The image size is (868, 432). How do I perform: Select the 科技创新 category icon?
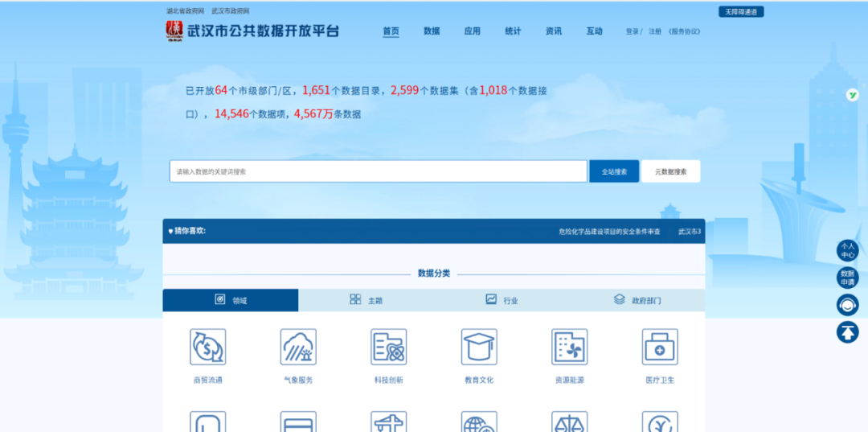tap(388, 347)
